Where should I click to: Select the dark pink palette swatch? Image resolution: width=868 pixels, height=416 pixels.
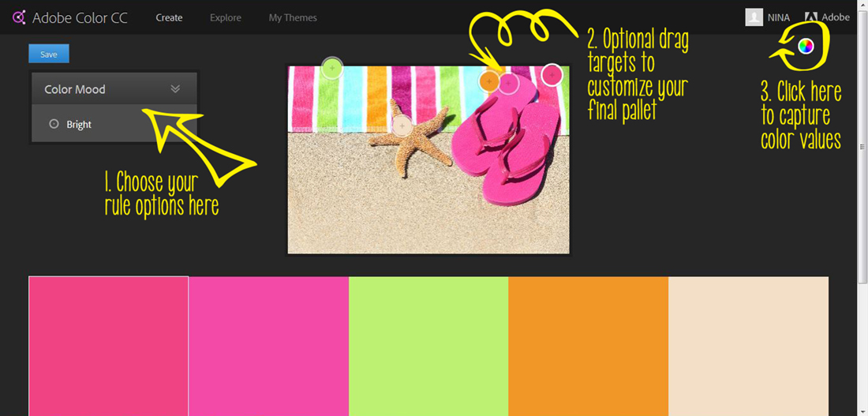click(109, 347)
